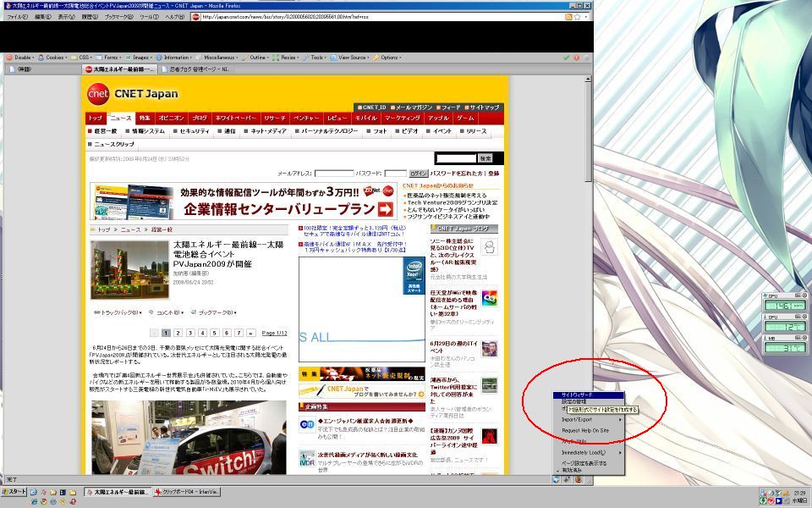Click the green checkmark validation icon
Screen dimensions: 812x508
tap(566, 58)
